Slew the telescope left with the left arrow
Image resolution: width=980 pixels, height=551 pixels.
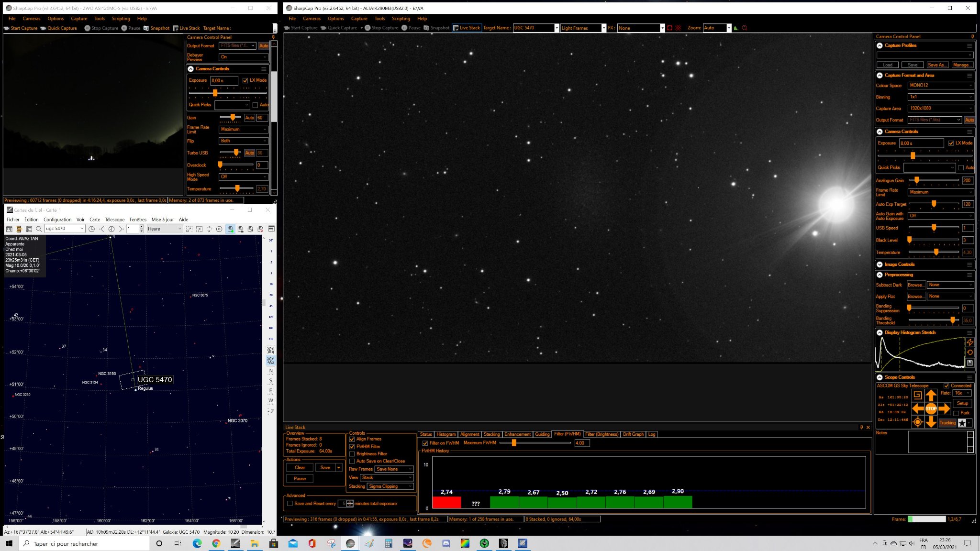[918, 408]
